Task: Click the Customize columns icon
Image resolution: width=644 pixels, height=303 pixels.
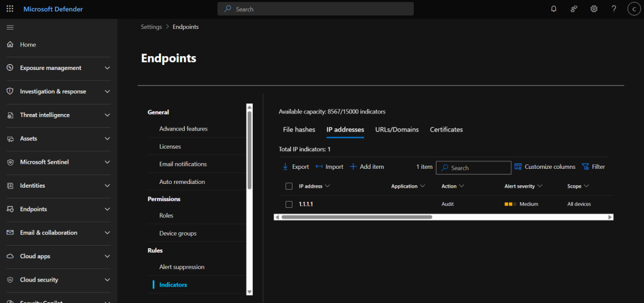Action: [518, 166]
